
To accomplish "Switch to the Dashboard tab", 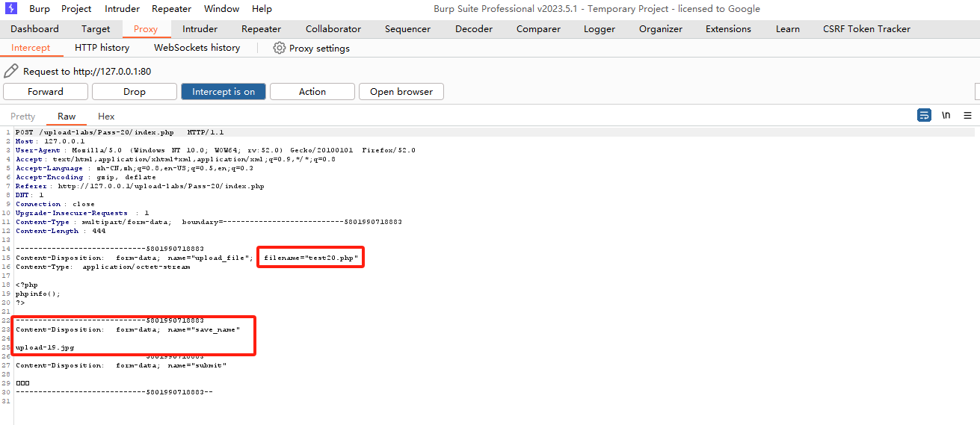I will pos(34,29).
